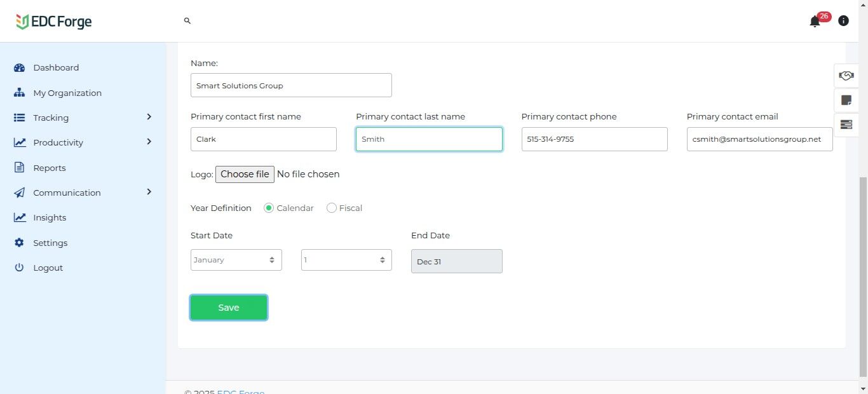Click the Settings gear icon
The width and height of the screenshot is (868, 394).
pos(19,243)
